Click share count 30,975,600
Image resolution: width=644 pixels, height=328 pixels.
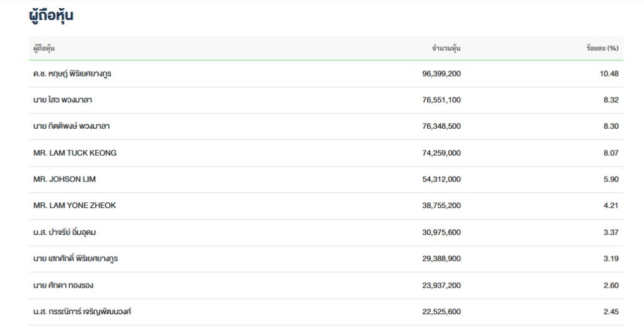[x=441, y=232]
